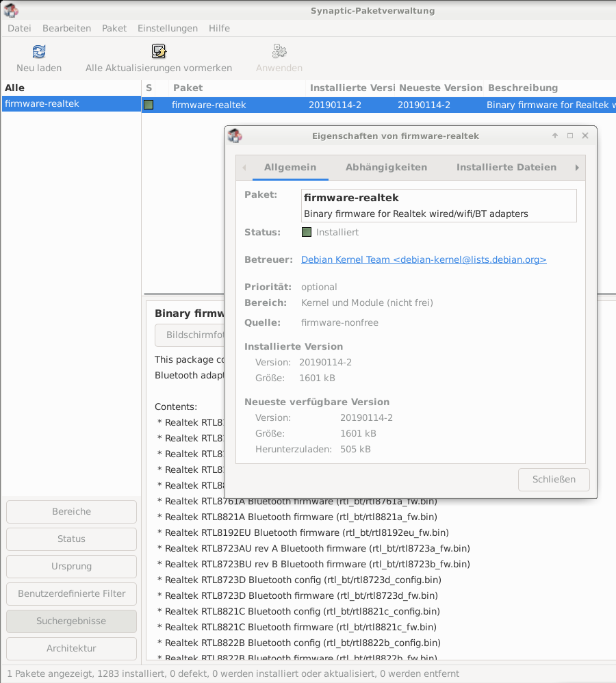This screenshot has height=683, width=616.
Task: Click the Ursprung filter button
Action: pos(71,566)
